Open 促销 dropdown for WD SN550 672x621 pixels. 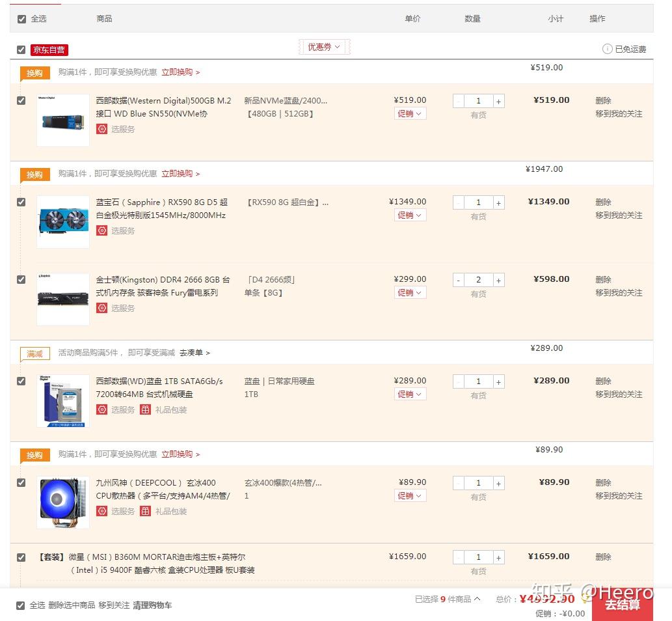tap(410, 114)
